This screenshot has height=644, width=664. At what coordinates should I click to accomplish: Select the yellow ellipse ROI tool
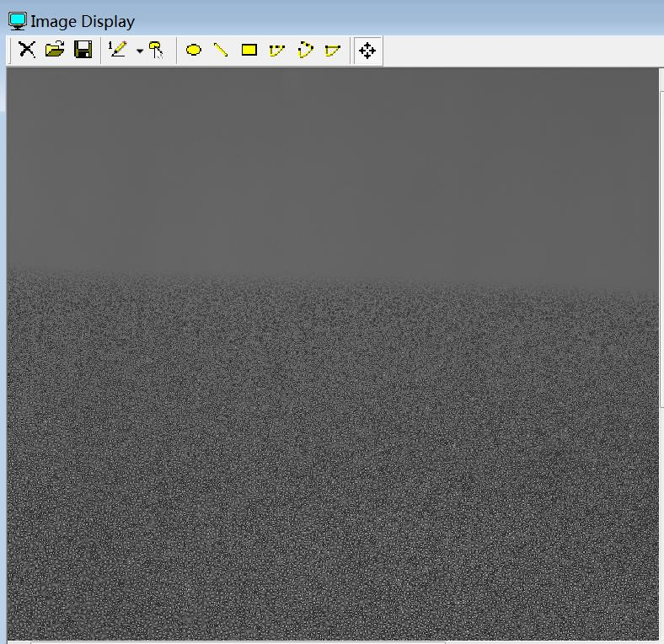coord(193,51)
